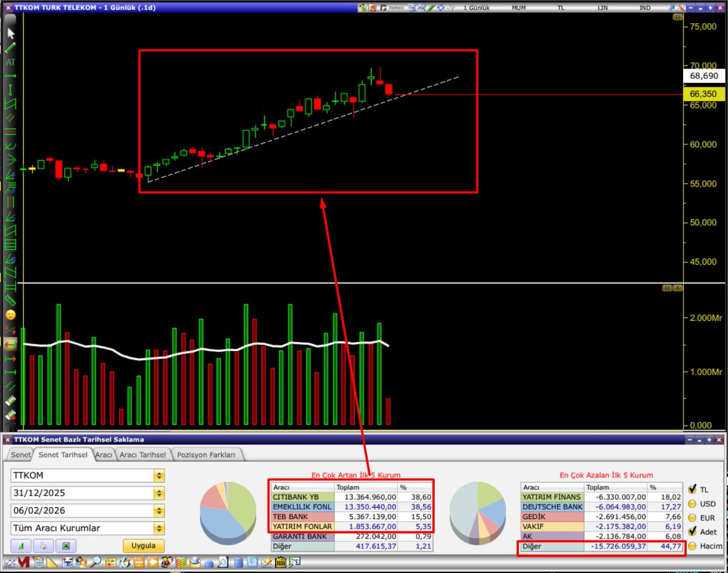Click the blue pin arrow icon in chart title bar

coord(672,8)
